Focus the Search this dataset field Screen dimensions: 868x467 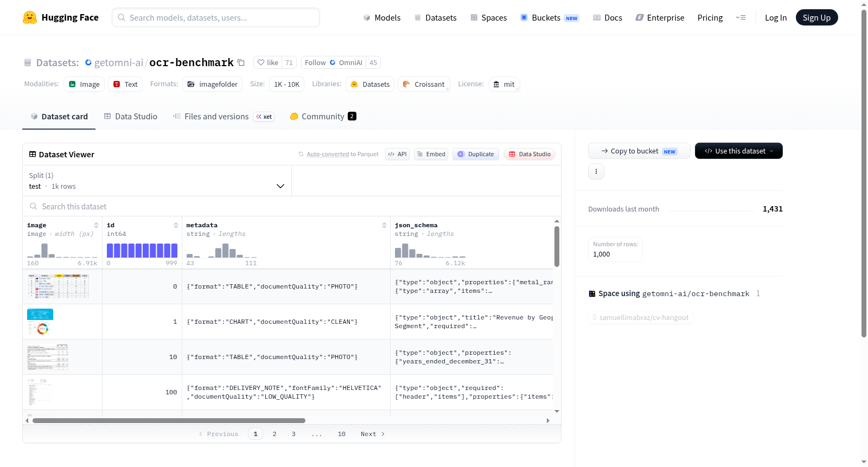(x=292, y=207)
